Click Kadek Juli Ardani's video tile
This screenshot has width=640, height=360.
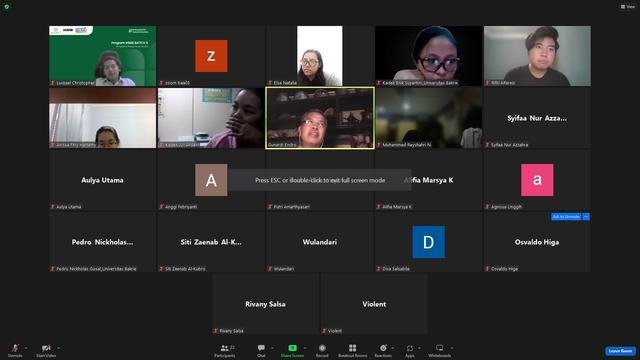coord(211,118)
